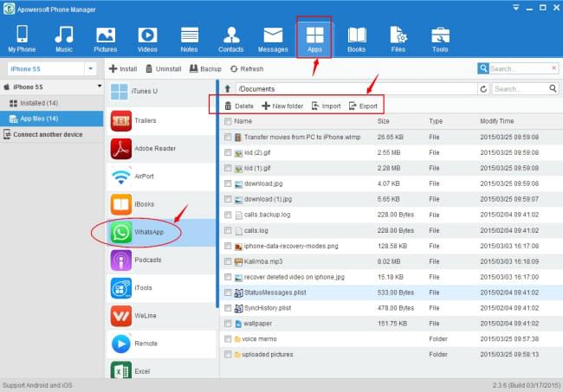
Task: Select the WeLine app
Action: pos(161,316)
